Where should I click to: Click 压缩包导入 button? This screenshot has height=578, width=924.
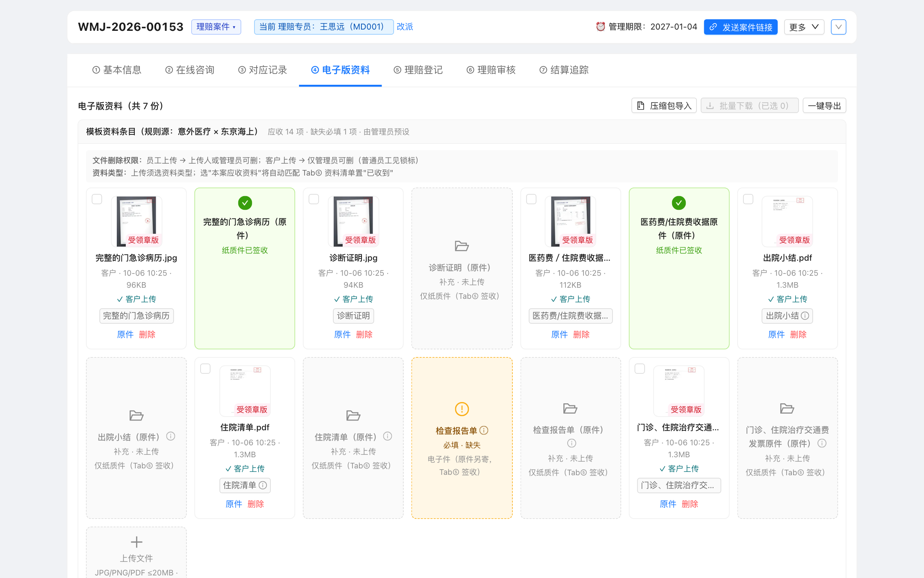664,105
